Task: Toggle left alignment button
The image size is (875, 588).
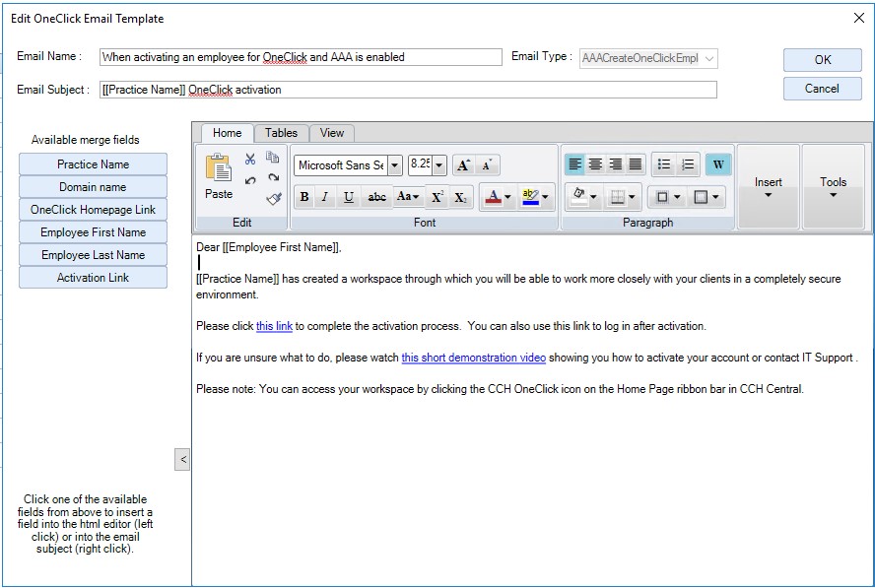Action: coord(574,164)
